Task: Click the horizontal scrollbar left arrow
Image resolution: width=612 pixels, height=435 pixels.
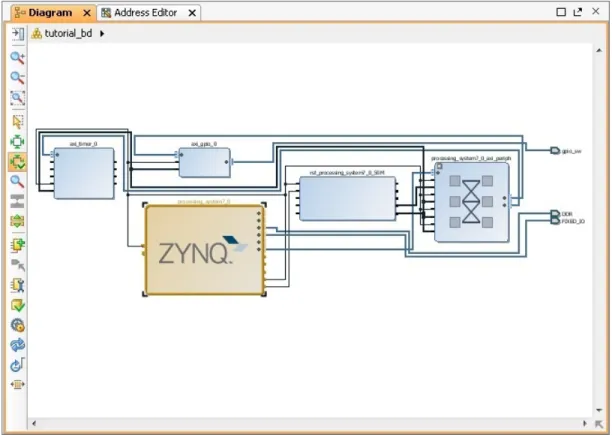Action: coord(34,424)
